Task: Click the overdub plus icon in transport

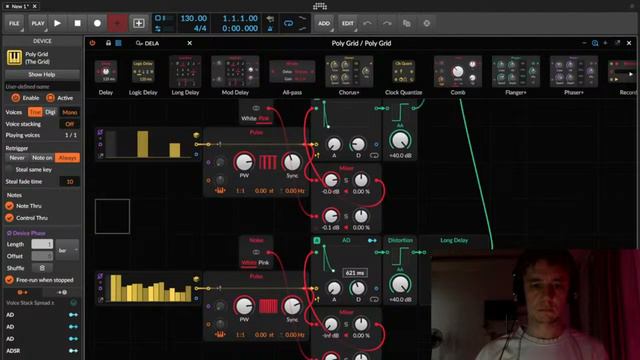Action: point(139,23)
